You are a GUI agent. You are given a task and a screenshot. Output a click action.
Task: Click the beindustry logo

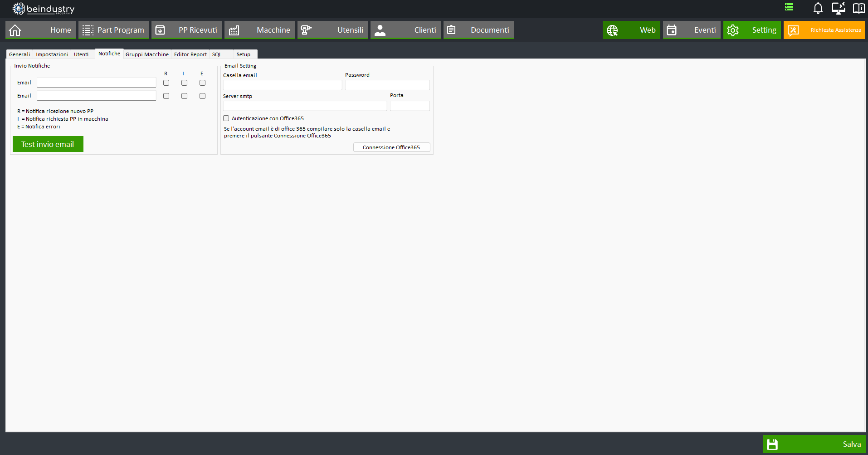pyautogui.click(x=43, y=9)
